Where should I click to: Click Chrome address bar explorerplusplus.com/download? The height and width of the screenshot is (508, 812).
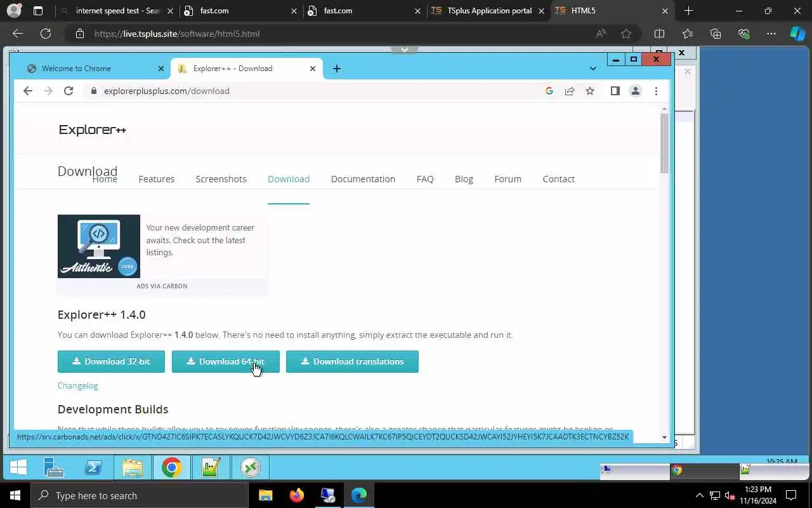tap(166, 91)
